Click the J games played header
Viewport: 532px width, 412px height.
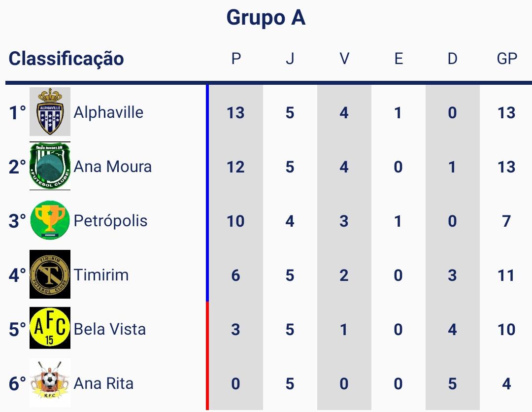290,59
